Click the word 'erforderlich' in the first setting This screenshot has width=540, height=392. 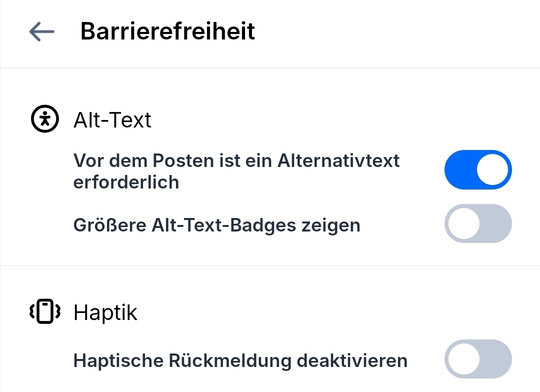point(126,182)
